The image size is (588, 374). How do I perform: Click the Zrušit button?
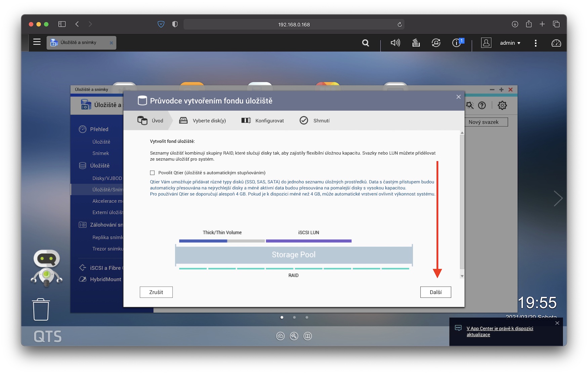pyautogui.click(x=156, y=292)
